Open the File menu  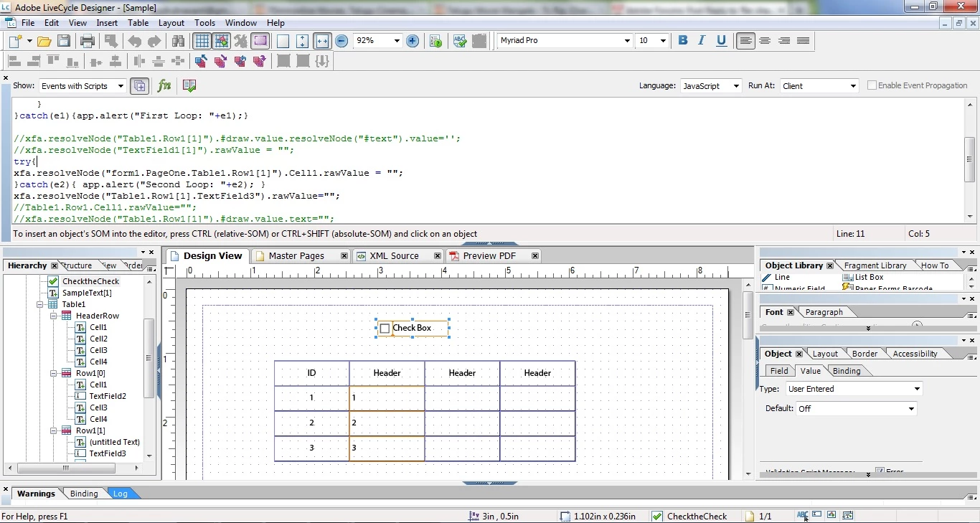pos(28,23)
